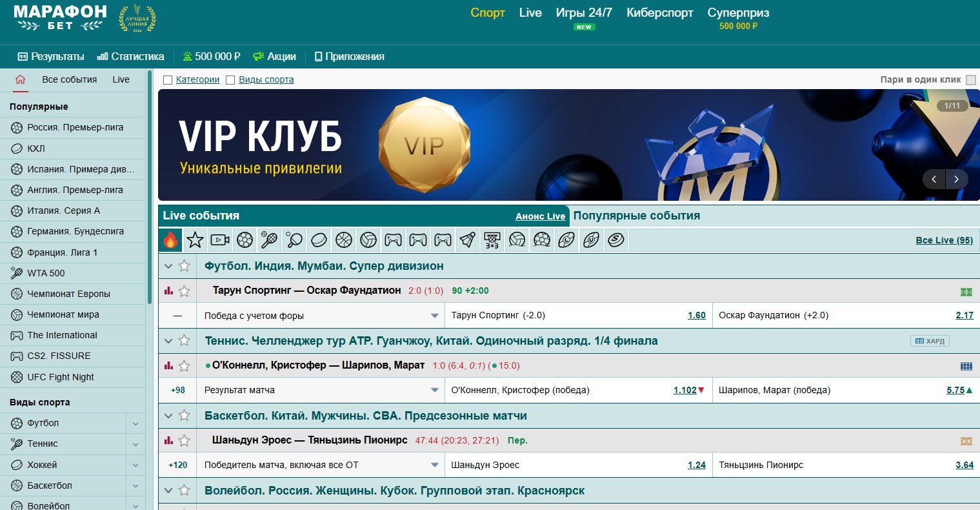Open the Результат матча market dropdown
Viewport: 980px width, 510px height.
click(x=321, y=390)
